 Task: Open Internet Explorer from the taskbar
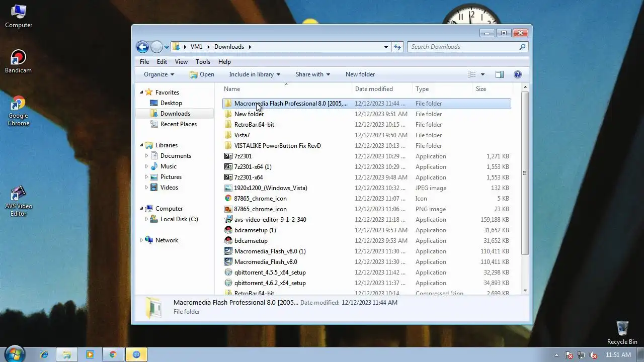pos(44,354)
